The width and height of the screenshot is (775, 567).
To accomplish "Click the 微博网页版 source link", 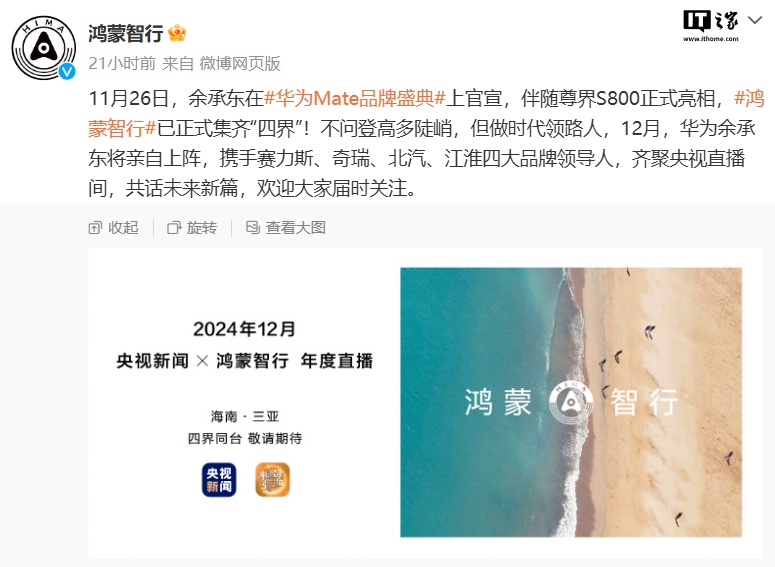I will pyautogui.click(x=240, y=63).
